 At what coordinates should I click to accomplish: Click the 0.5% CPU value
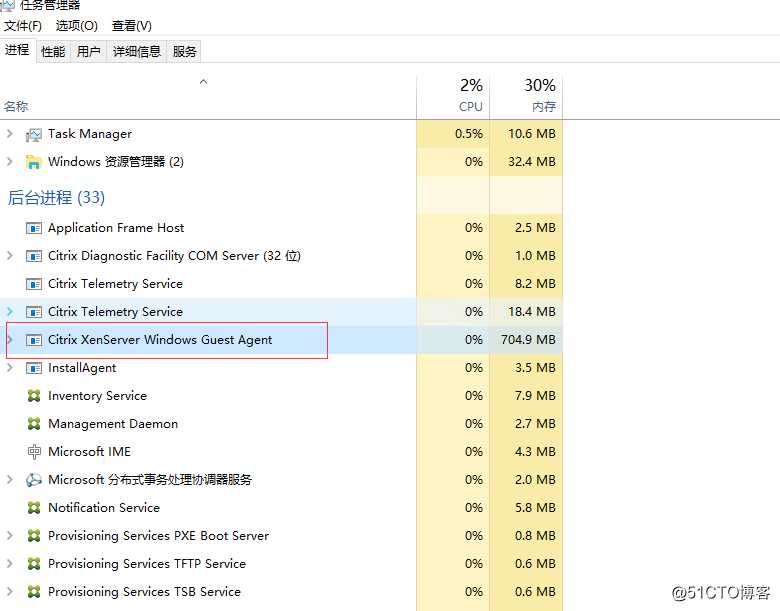[469, 134]
